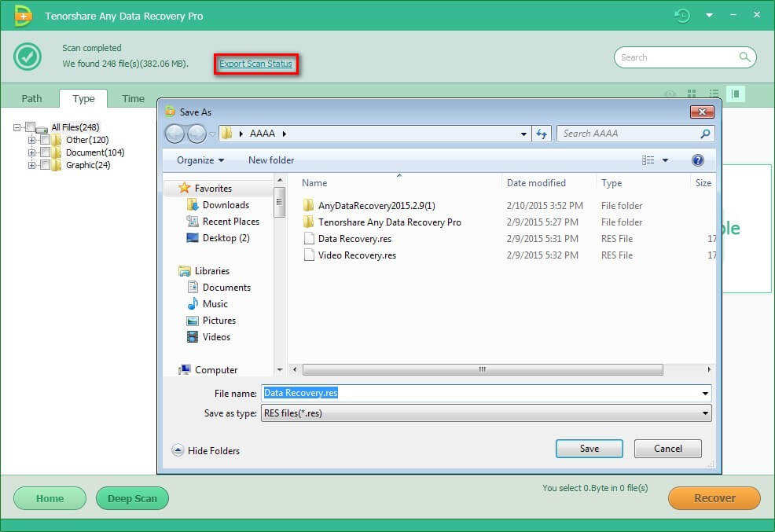Screen dimensions: 775x532
Task: Check the Other(120) checkbox
Action: pos(45,140)
